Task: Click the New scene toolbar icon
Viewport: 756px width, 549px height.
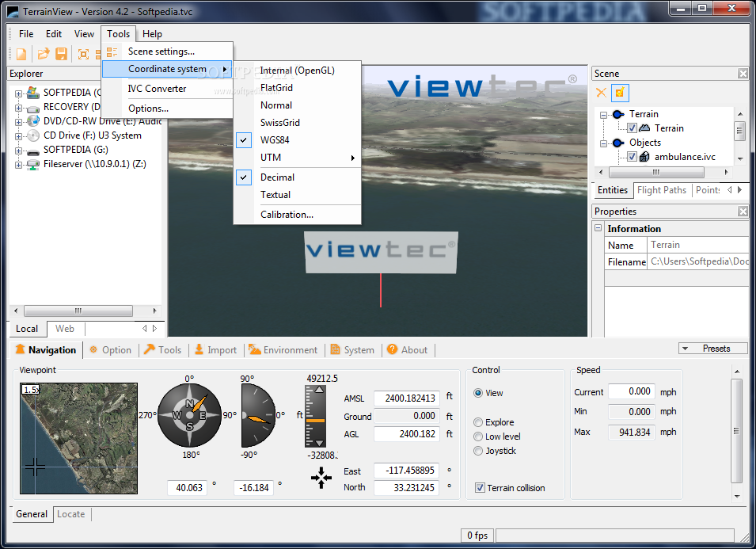Action: [x=21, y=54]
